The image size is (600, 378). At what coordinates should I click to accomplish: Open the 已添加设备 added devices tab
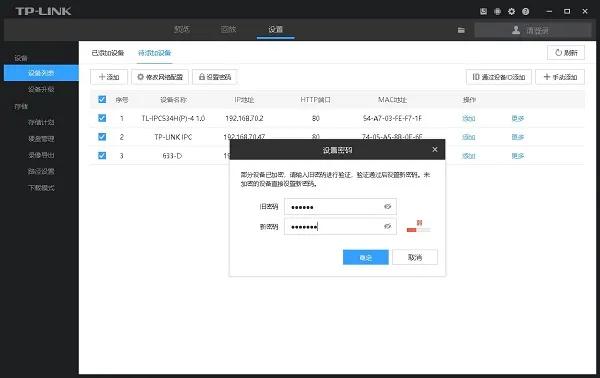(108, 53)
